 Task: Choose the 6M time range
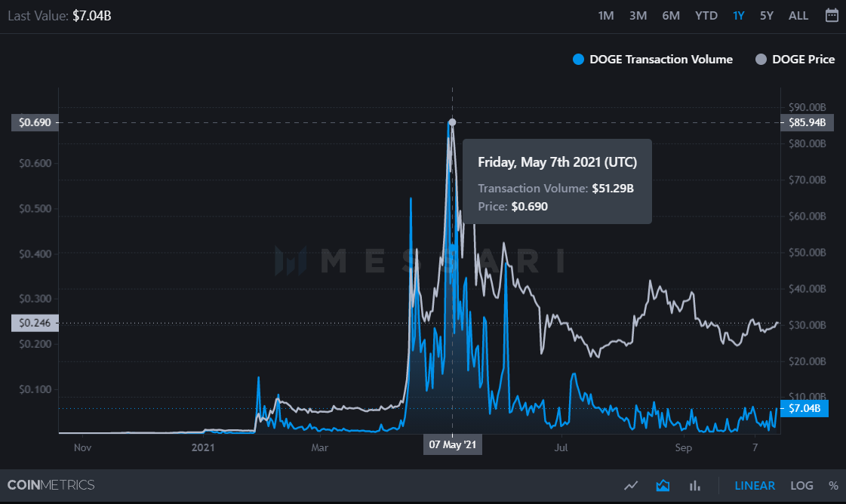pos(671,16)
